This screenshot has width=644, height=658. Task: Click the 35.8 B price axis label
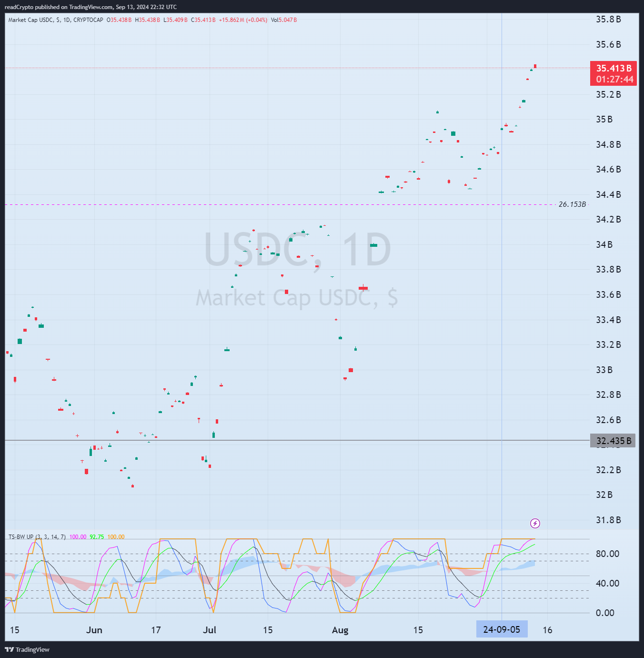608,20
